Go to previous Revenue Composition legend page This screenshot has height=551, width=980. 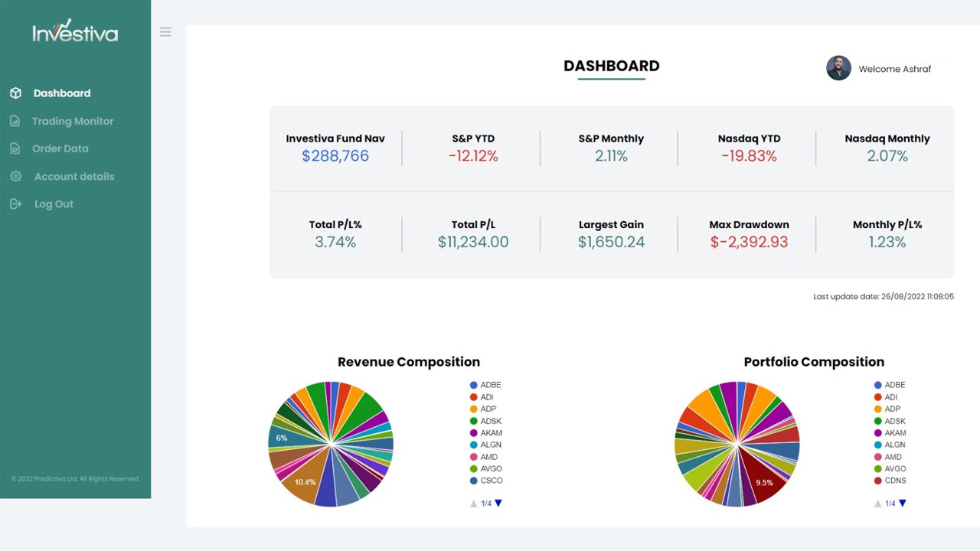click(x=474, y=504)
